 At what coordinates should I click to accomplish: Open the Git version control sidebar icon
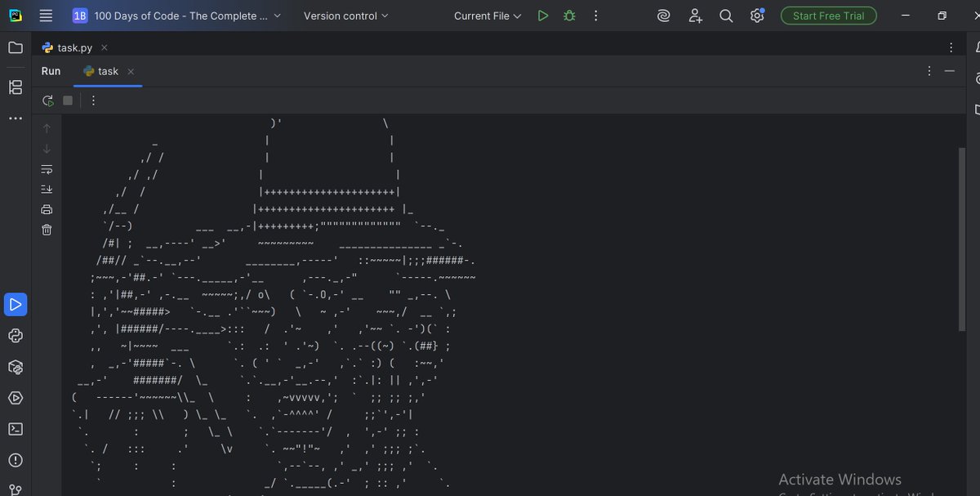pos(16,489)
